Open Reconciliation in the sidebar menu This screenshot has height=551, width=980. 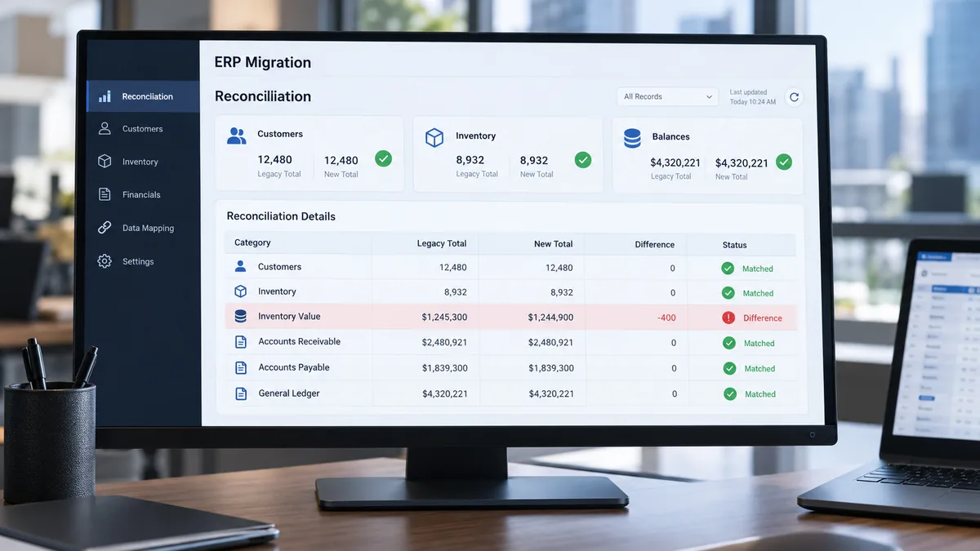(x=143, y=96)
